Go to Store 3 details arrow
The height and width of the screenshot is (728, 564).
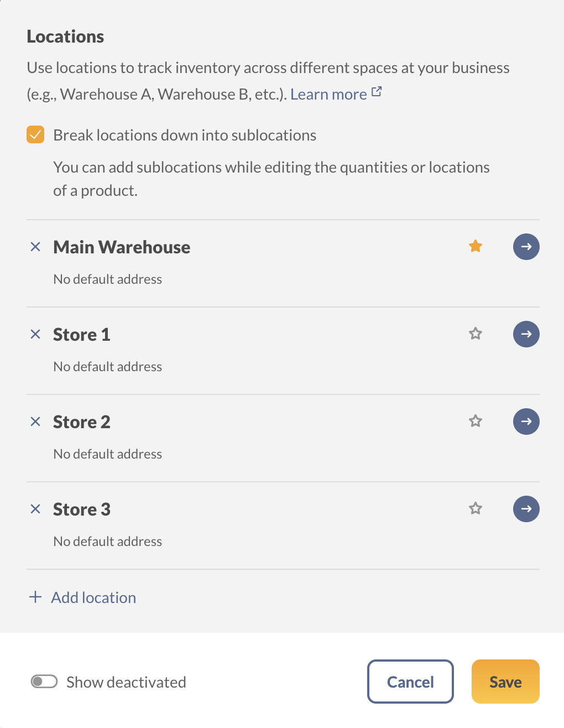(526, 509)
